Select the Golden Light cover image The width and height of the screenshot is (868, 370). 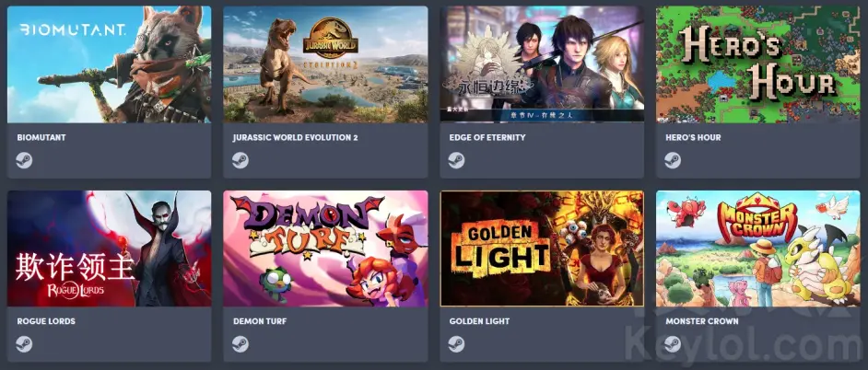point(542,249)
